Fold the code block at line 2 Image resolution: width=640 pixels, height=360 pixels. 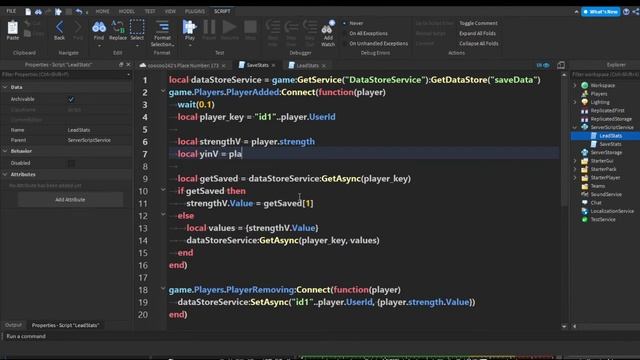pyautogui.click(x=163, y=91)
